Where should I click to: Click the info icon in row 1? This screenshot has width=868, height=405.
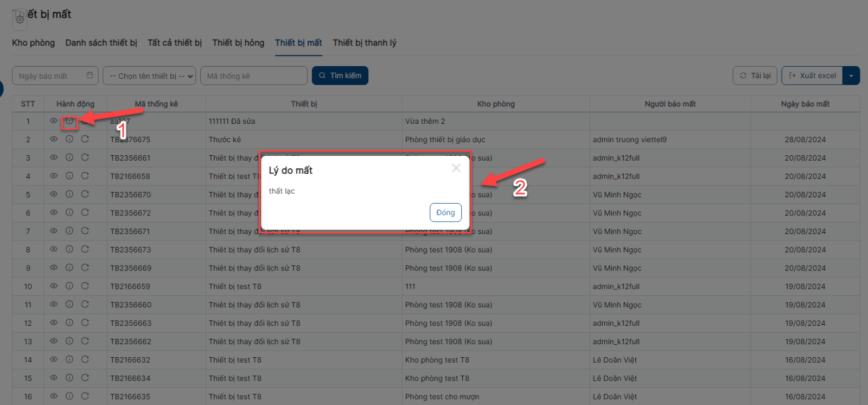69,121
